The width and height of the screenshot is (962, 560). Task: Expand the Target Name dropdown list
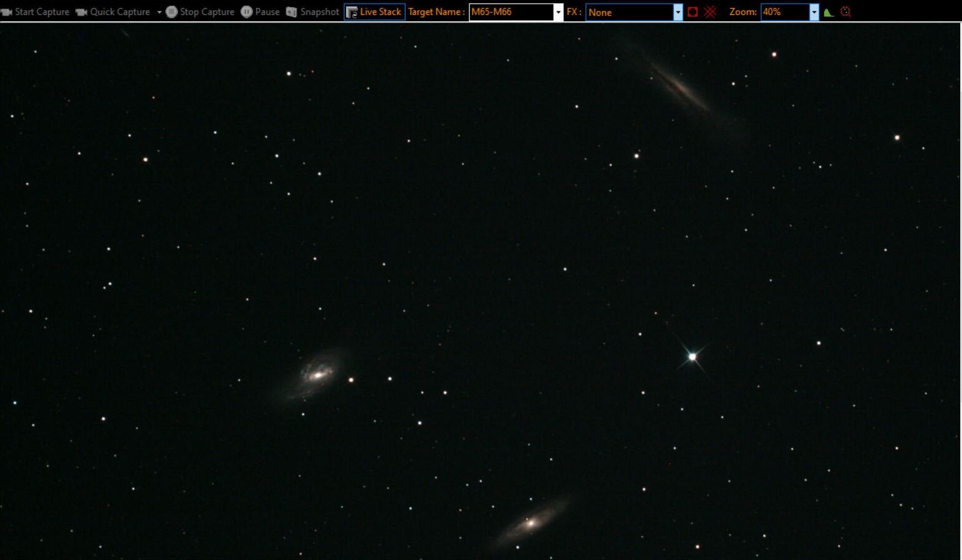pos(558,12)
